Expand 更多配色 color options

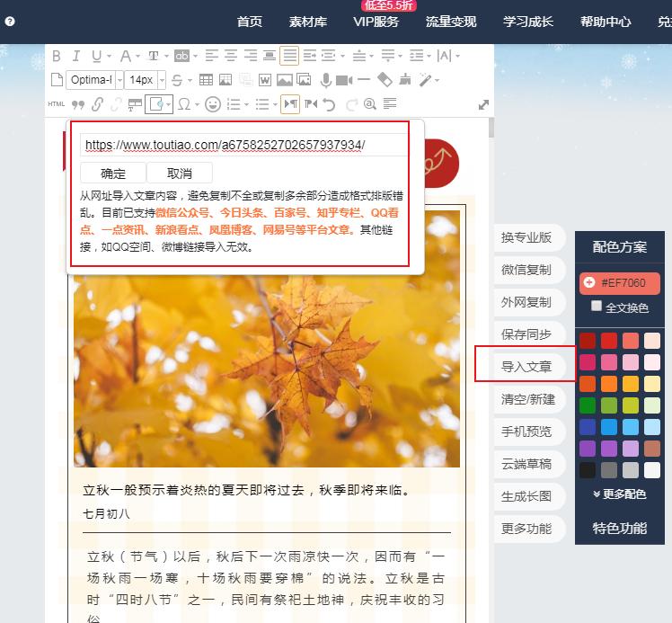pos(619,494)
